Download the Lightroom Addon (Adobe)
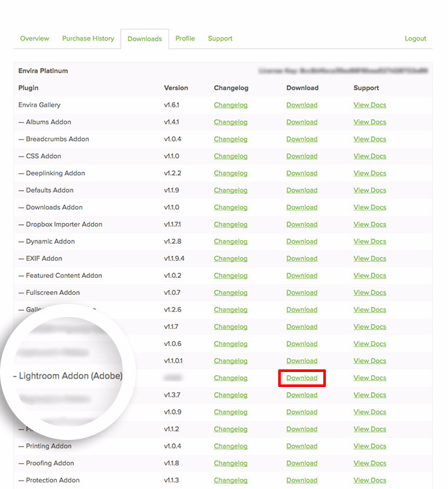The image size is (448, 489). pyautogui.click(x=302, y=378)
